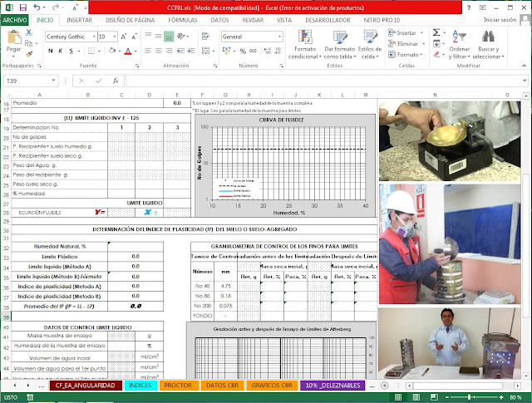Click Ordenar y filtrar button

coord(460,44)
